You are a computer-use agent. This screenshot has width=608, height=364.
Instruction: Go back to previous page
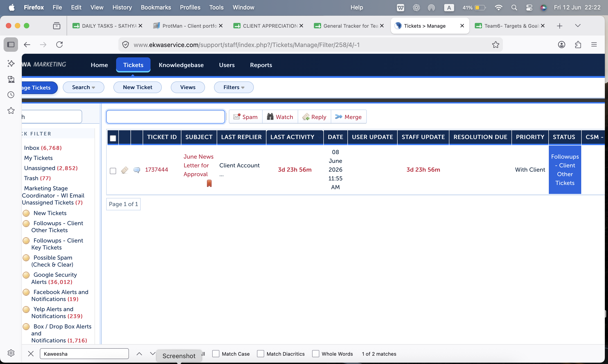coord(27,44)
